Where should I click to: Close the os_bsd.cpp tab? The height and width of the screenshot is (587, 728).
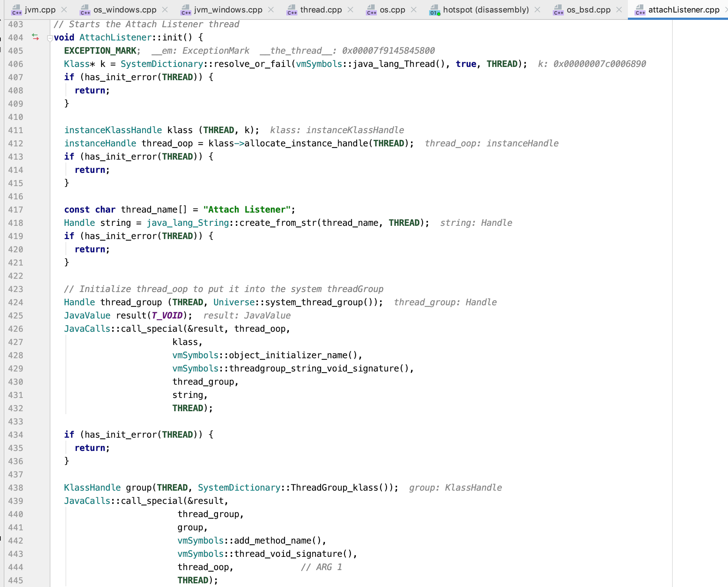point(619,10)
